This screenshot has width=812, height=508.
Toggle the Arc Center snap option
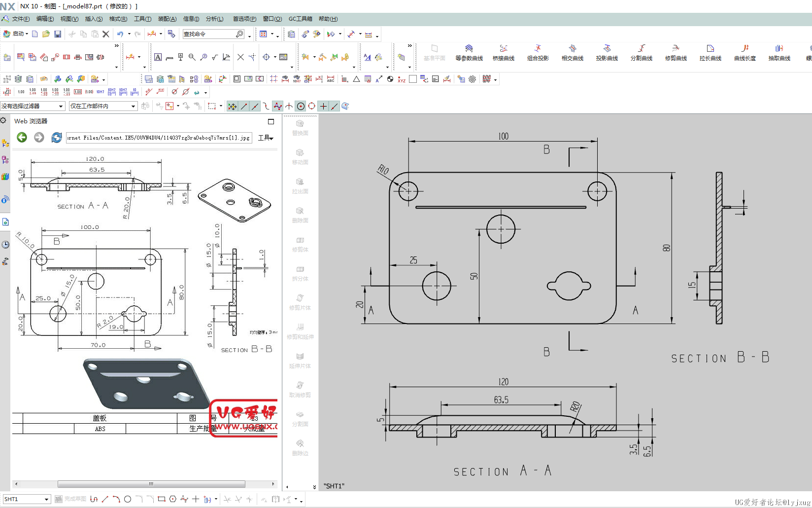tap(301, 106)
